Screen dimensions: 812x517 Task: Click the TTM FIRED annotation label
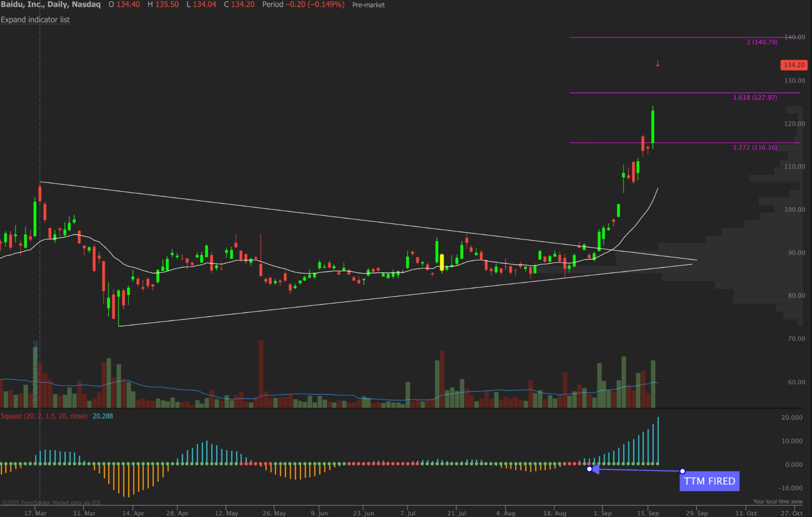click(709, 481)
